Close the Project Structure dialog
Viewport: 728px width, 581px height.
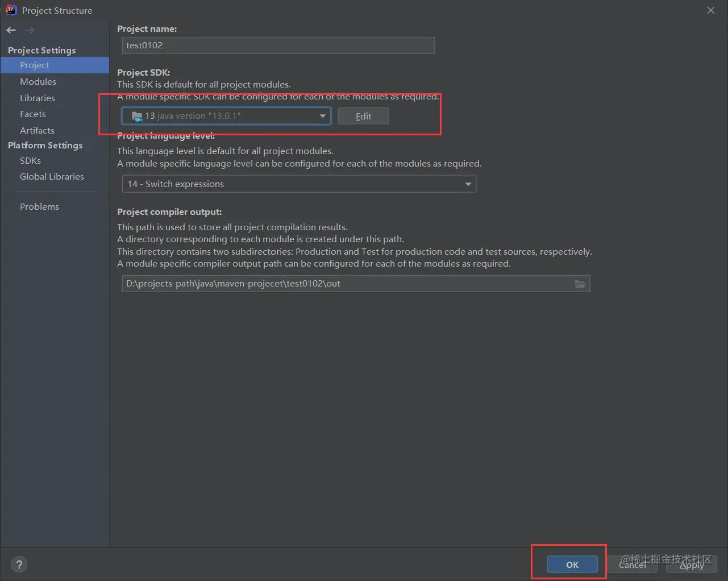tap(711, 10)
